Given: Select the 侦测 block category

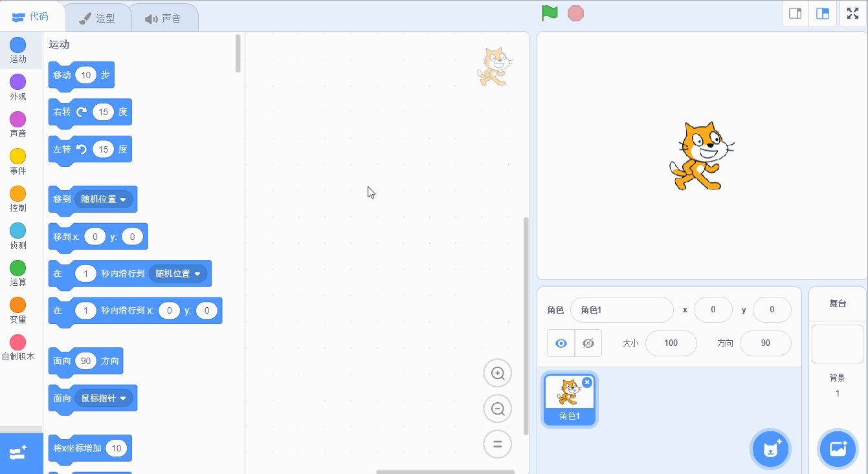Looking at the screenshot, I should click(18, 236).
